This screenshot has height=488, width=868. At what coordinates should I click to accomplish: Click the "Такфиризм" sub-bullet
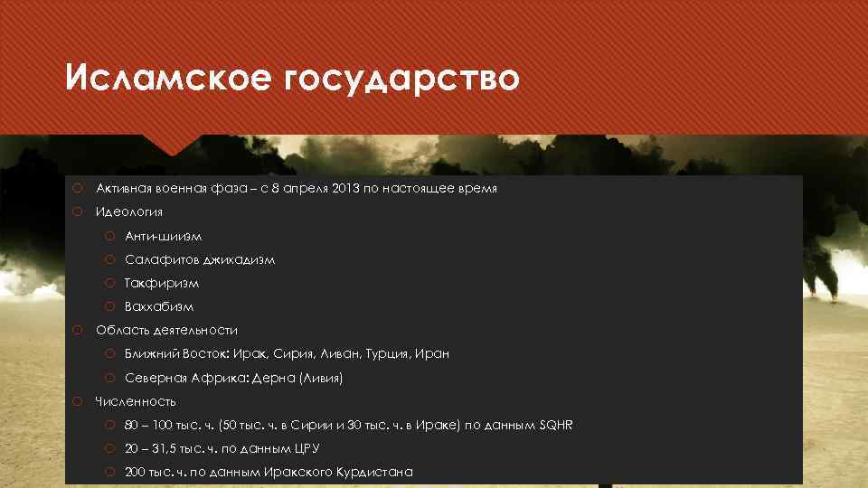161,283
